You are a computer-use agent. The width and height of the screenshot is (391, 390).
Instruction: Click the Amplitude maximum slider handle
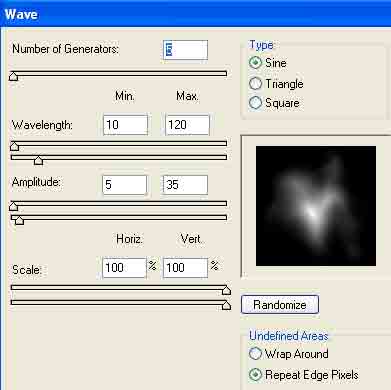pyautogui.click(x=19, y=220)
